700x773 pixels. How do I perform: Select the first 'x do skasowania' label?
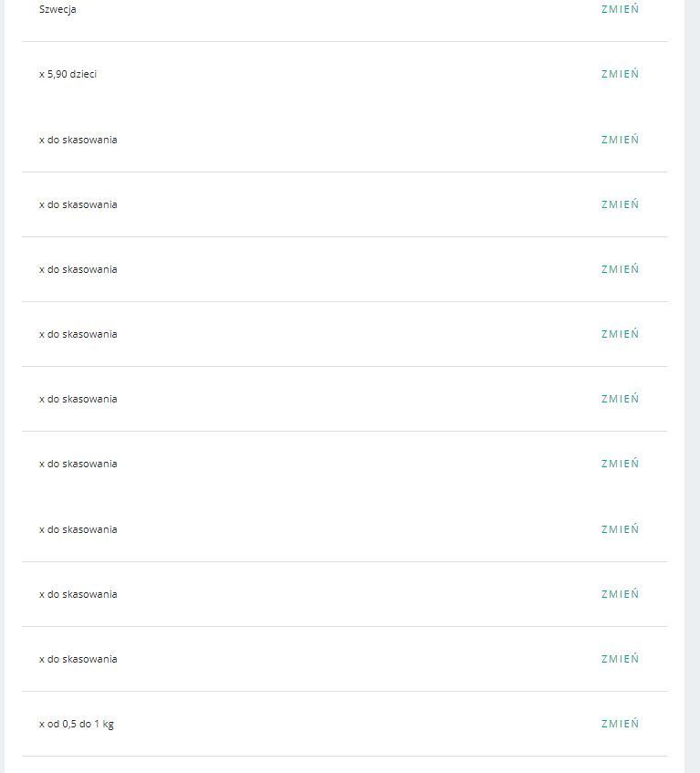(78, 140)
